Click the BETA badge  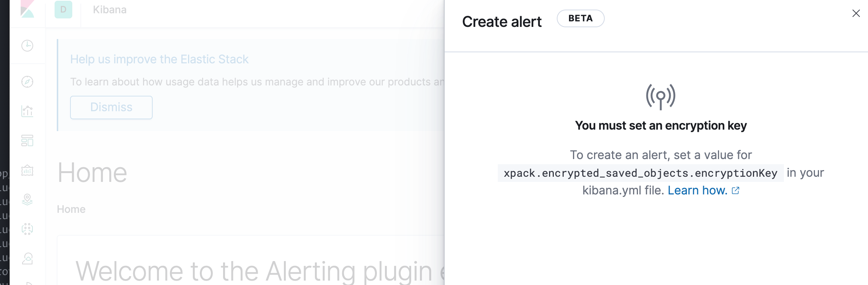[x=580, y=18]
